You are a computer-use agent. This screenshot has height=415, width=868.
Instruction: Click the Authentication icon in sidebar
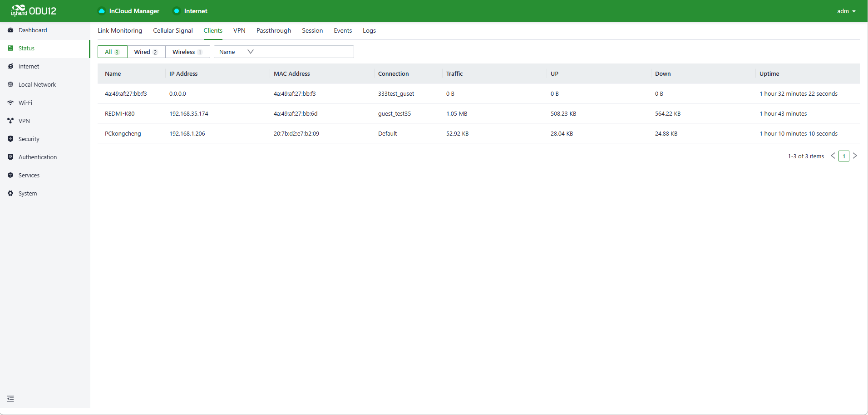pyautogui.click(x=10, y=157)
